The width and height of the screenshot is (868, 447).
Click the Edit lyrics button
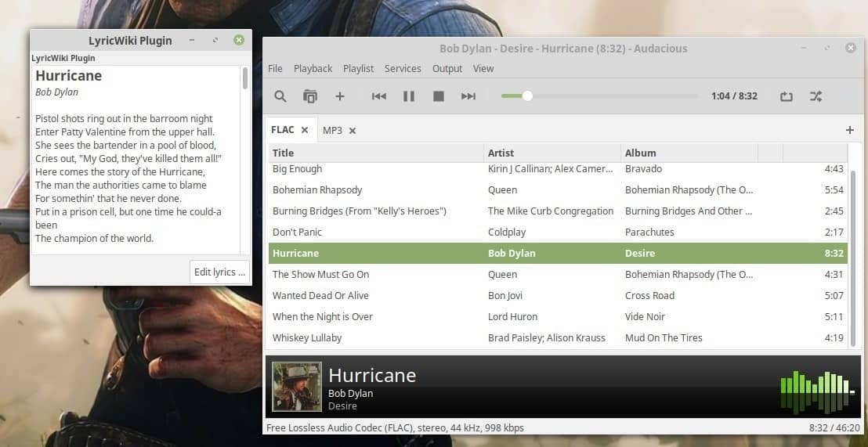click(x=219, y=272)
